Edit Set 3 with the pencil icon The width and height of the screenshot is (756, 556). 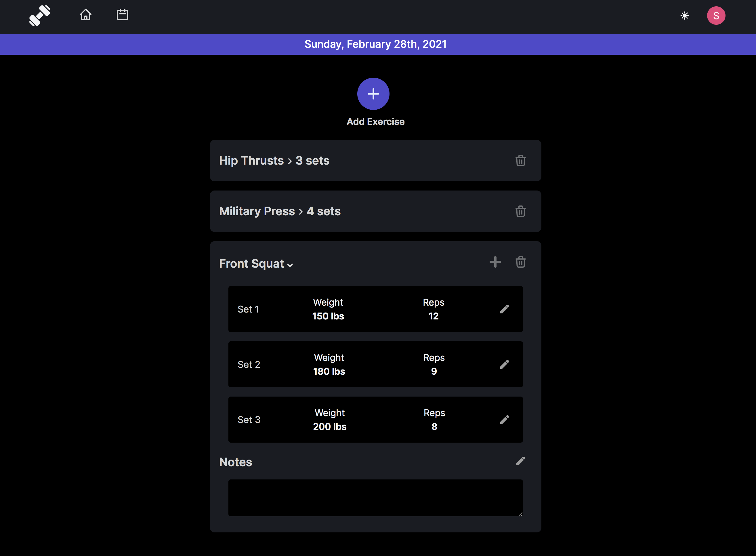504,419
